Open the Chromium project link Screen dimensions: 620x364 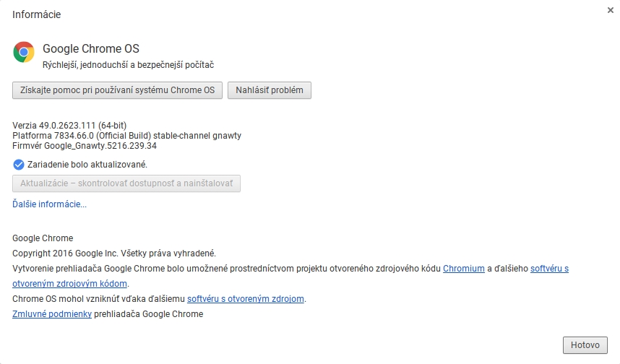click(x=463, y=269)
